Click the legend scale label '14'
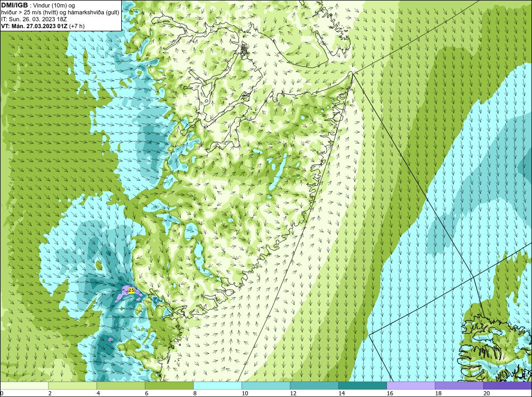532x397 pixels. [342, 393]
